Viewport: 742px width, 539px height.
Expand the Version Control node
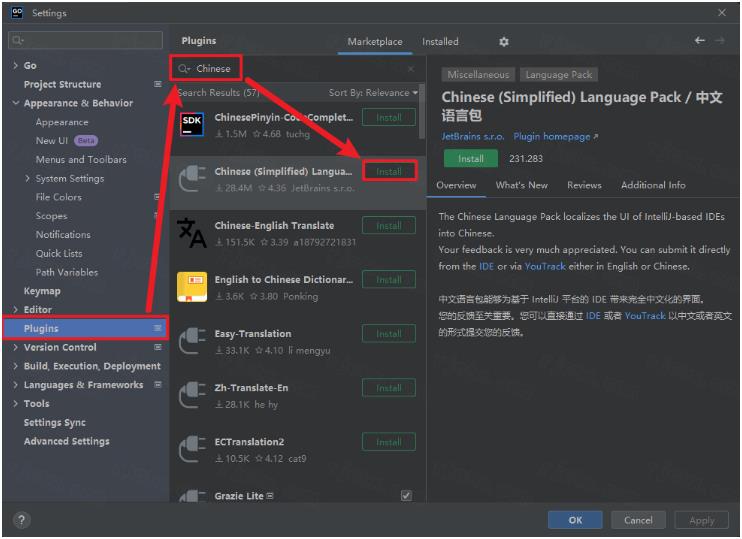[x=16, y=347]
